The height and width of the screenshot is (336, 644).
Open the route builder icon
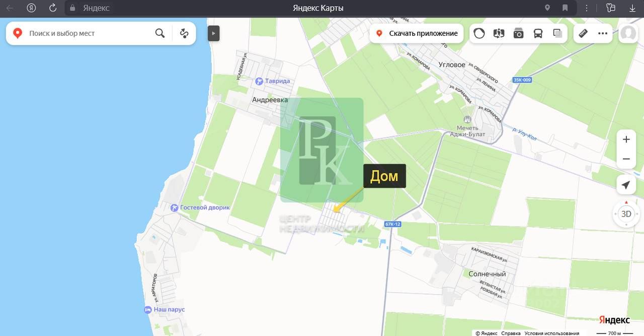(x=184, y=33)
